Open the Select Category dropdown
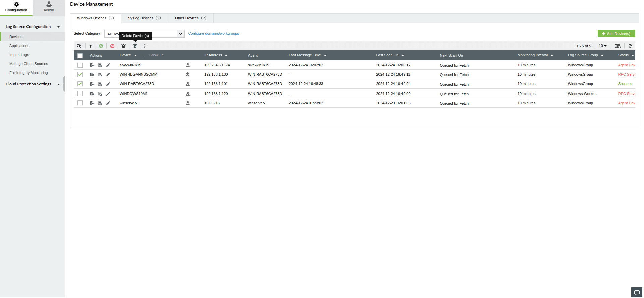The image size is (644, 298). [144, 34]
